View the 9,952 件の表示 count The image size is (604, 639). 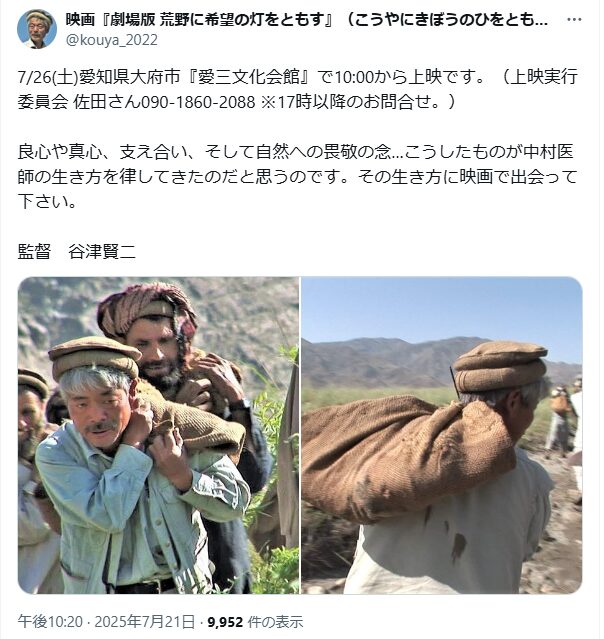[255, 622]
